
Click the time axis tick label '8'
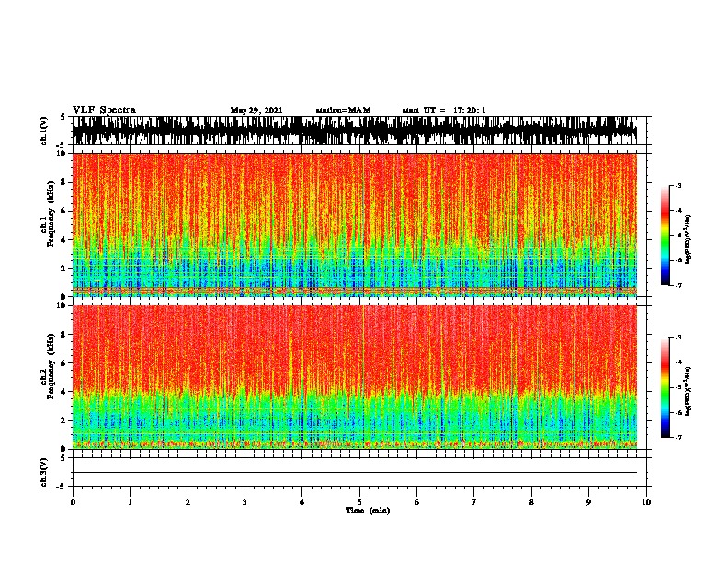[x=531, y=502]
